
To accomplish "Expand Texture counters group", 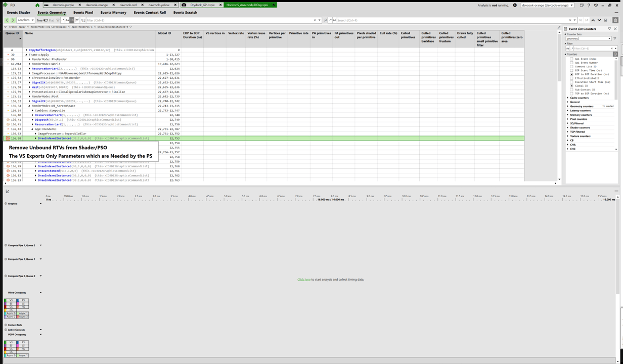I will (568, 136).
